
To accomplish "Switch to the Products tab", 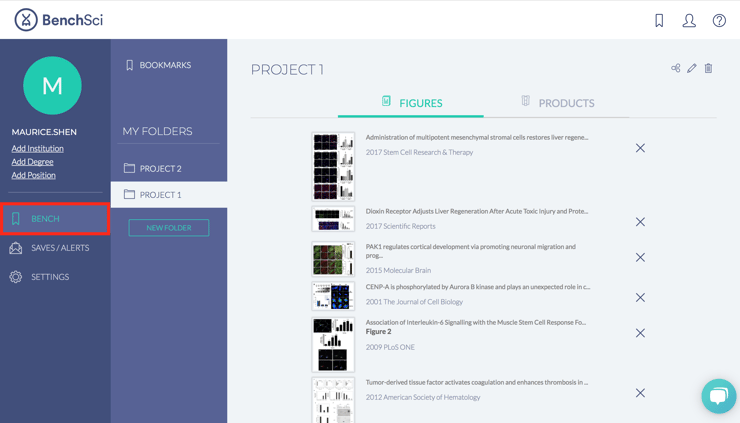I will click(557, 103).
